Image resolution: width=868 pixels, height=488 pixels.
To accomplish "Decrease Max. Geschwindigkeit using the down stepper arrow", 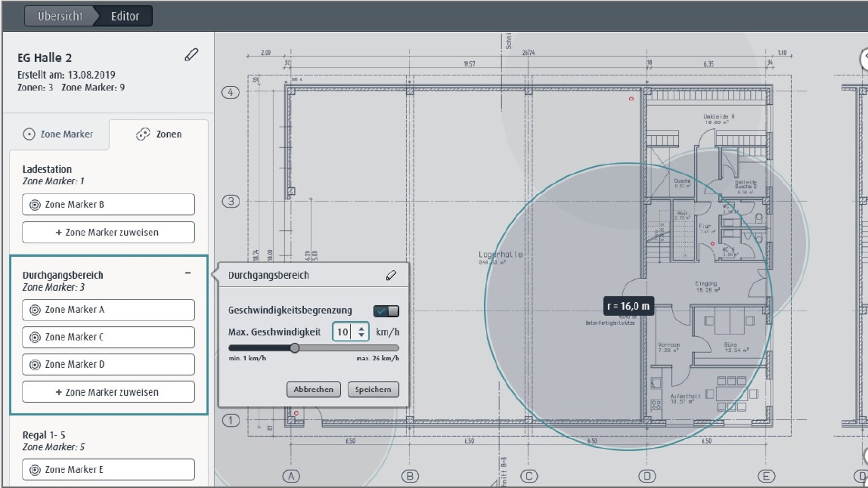I will [x=361, y=335].
